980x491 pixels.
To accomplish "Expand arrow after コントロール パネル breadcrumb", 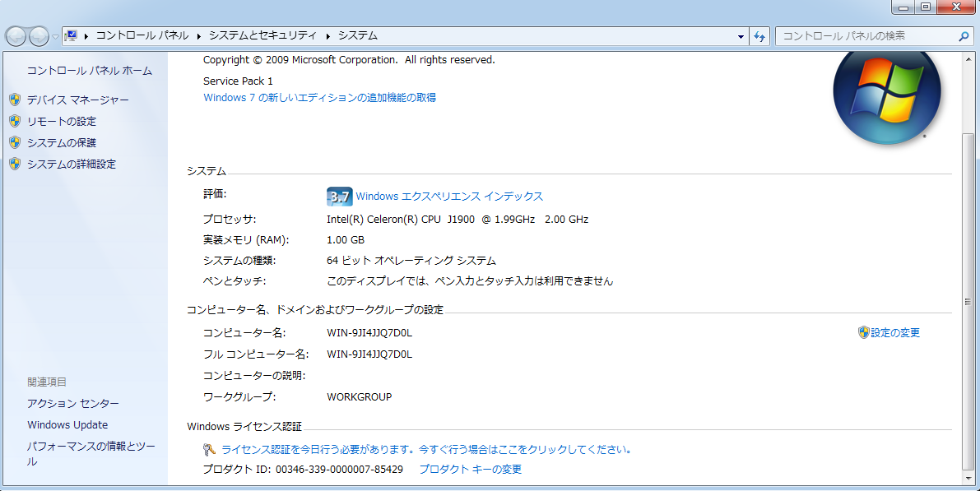I will click(199, 36).
